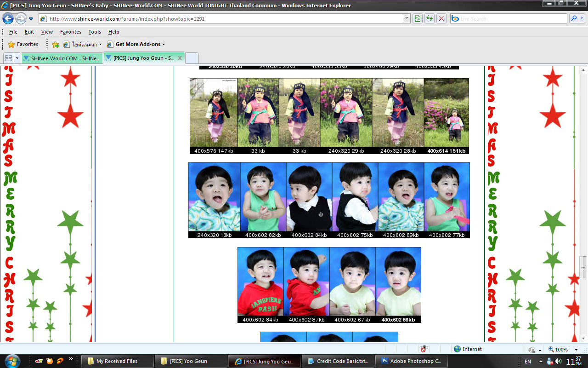Open the 400x614 151kb photo thumbnail
Image resolution: width=588 pixels, height=368 pixels.
tap(446, 116)
